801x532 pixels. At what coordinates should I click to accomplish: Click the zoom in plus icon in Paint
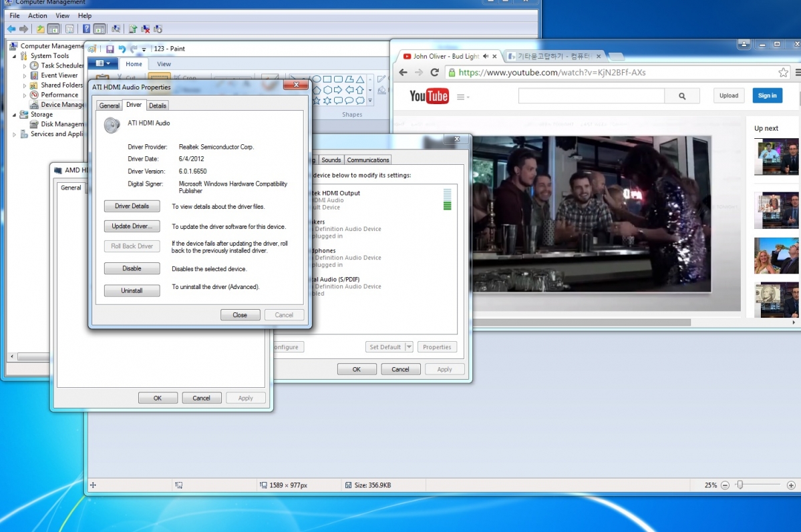(791, 485)
